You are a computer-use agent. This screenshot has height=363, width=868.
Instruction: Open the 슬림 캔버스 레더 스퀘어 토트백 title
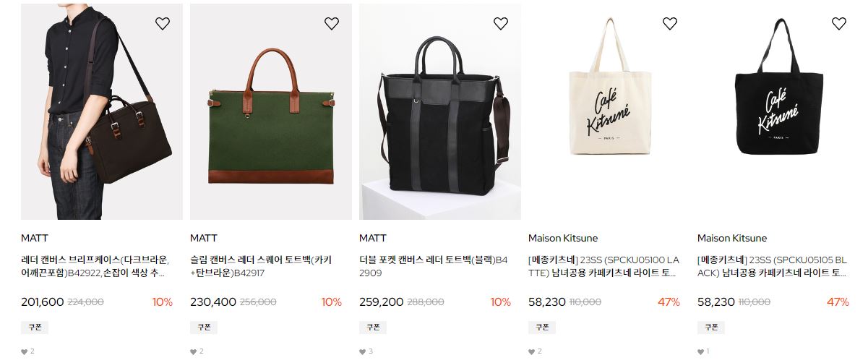click(x=265, y=266)
